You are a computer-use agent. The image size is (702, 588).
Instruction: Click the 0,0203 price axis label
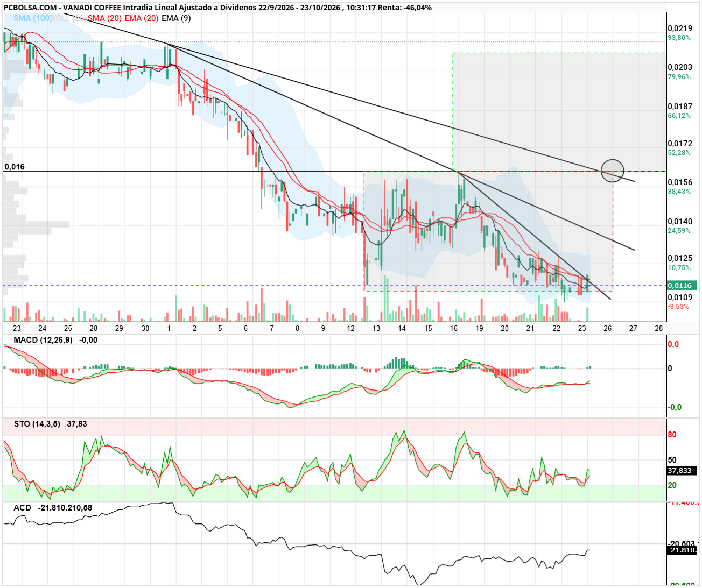[x=680, y=67]
